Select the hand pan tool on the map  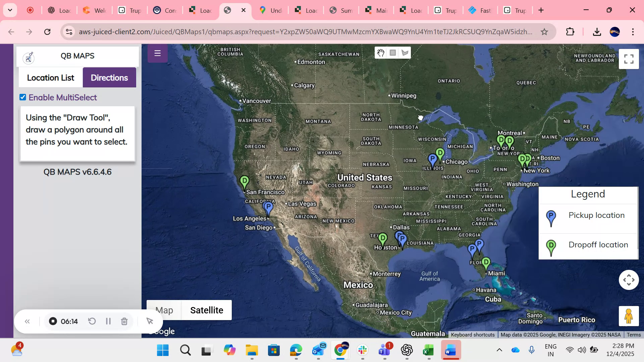(x=381, y=53)
